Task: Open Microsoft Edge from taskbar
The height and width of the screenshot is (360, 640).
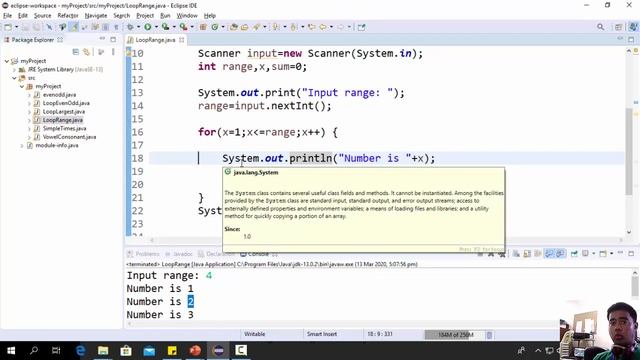Action: pos(80,351)
